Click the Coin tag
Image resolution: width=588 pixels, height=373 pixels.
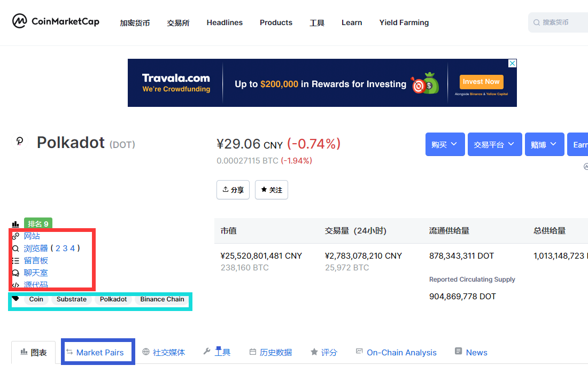[36, 299]
